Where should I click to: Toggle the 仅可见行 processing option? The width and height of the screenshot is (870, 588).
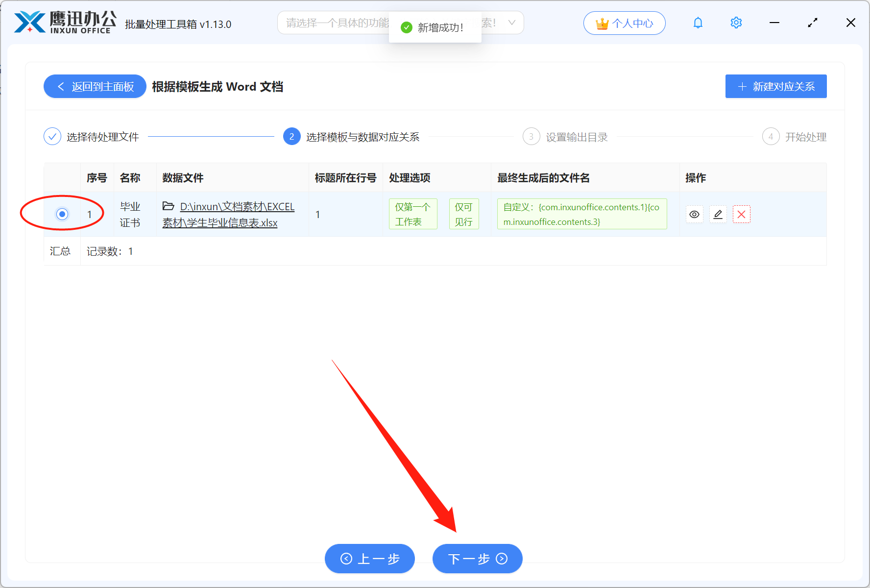pos(463,214)
